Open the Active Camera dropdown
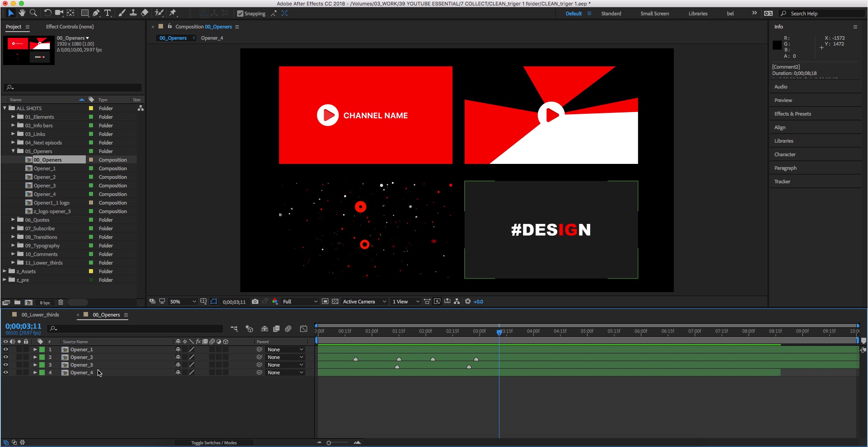 pos(364,301)
